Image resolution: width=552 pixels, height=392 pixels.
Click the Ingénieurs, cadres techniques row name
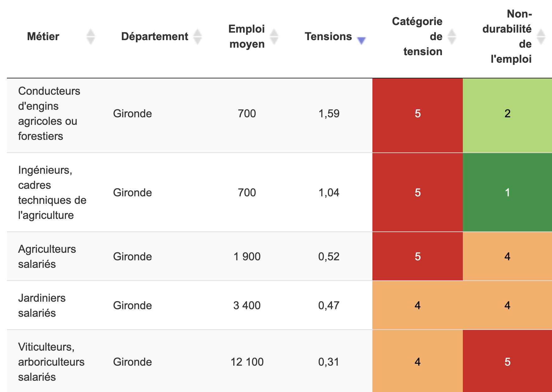click(x=52, y=193)
